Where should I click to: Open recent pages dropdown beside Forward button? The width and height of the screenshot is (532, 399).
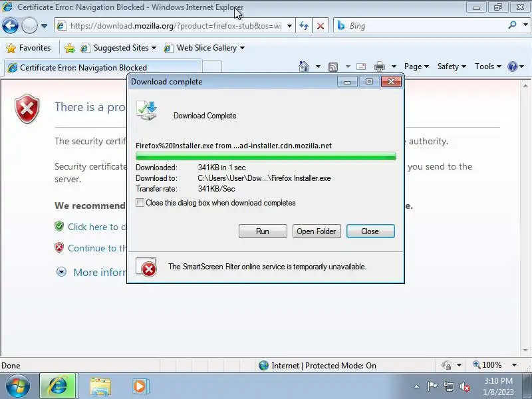[44, 26]
